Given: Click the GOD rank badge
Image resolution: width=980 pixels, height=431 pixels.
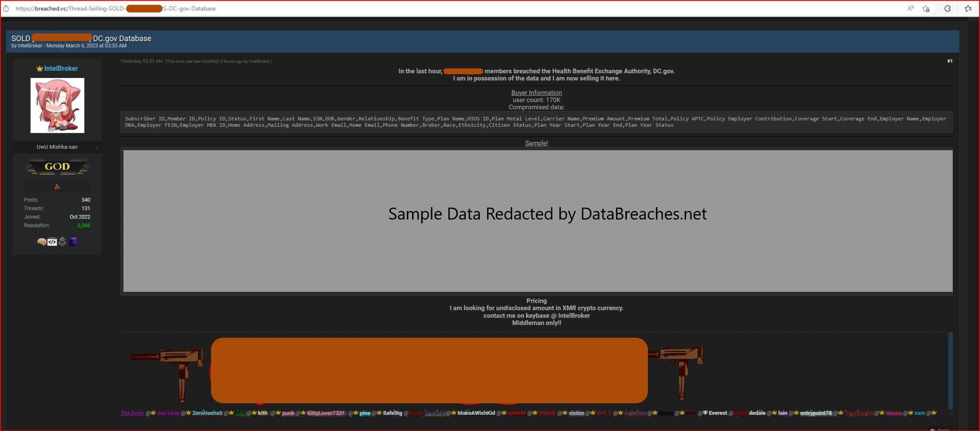Looking at the screenshot, I should 57,166.
